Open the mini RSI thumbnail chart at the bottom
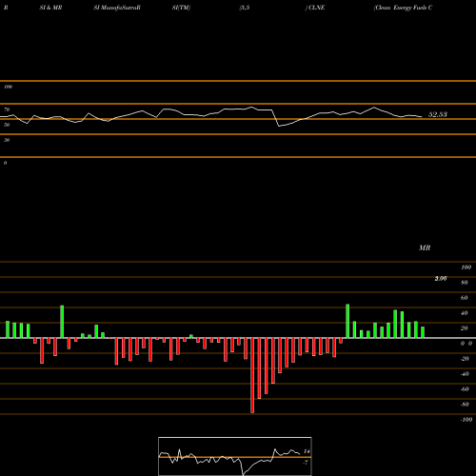476x476 pixels. (x=235, y=456)
